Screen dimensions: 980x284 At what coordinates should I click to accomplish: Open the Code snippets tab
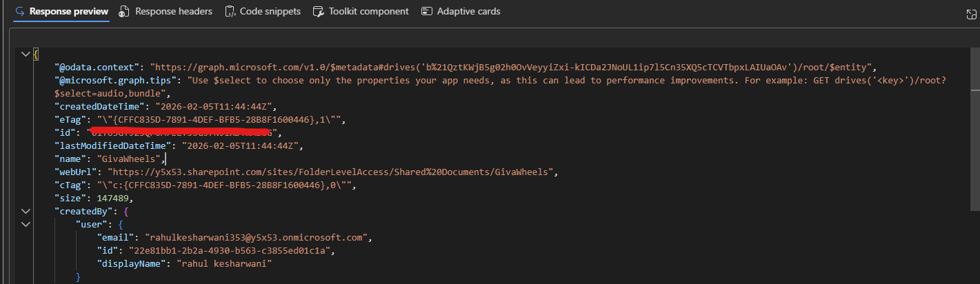[270, 12]
